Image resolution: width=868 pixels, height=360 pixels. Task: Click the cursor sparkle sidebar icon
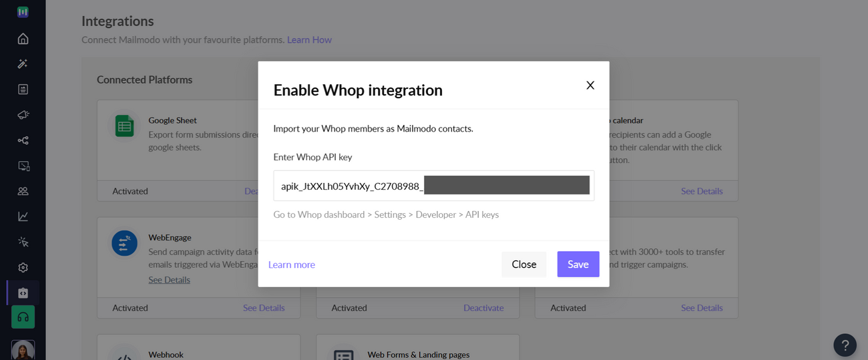click(x=23, y=242)
